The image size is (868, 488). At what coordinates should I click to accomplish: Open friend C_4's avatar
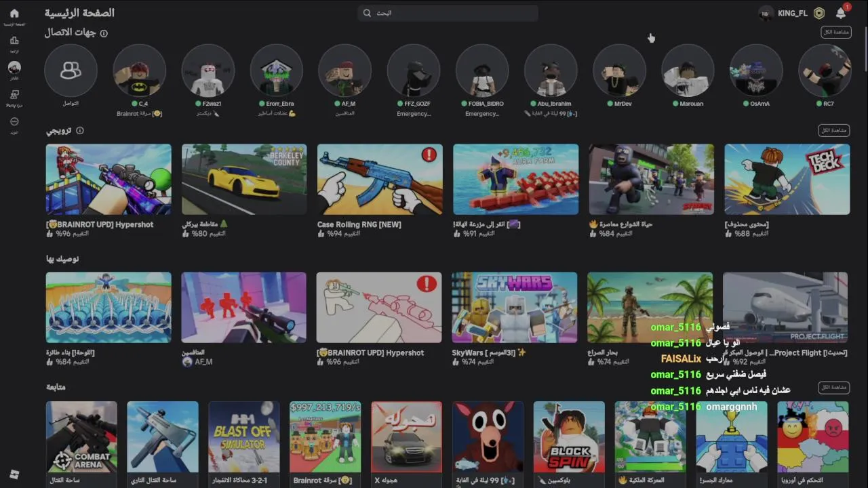[x=139, y=70]
